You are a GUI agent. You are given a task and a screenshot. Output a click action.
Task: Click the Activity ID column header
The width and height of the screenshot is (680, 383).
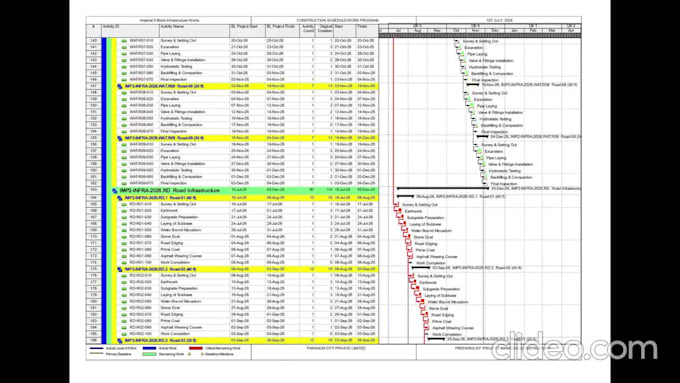point(130,30)
